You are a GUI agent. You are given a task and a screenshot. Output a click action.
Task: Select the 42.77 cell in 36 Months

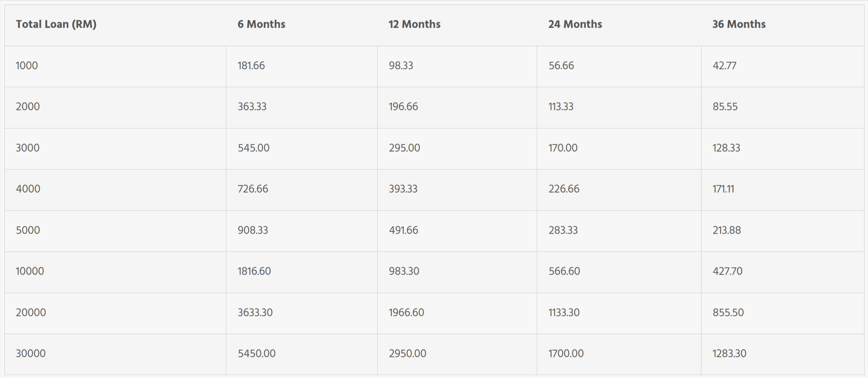(x=724, y=66)
